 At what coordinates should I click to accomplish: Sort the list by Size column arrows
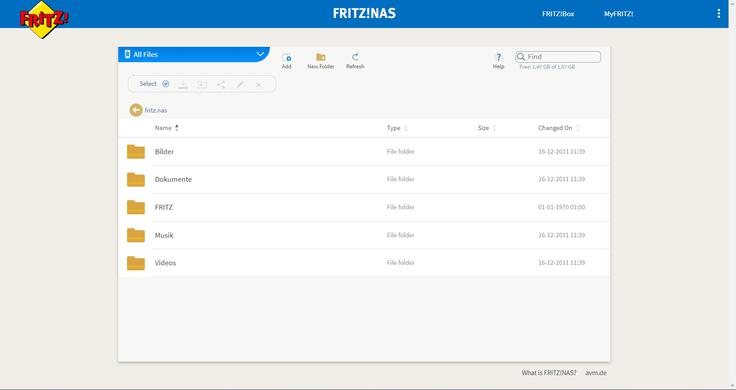pos(494,128)
